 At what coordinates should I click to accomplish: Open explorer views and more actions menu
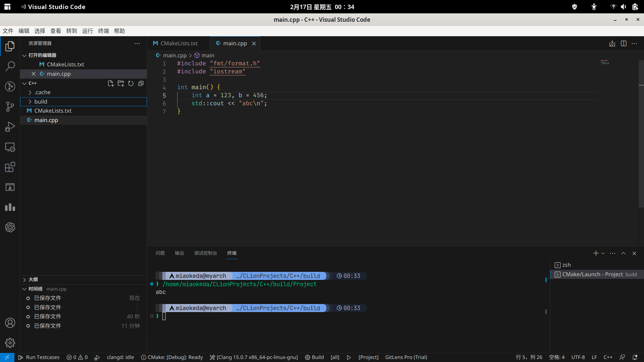(137, 44)
